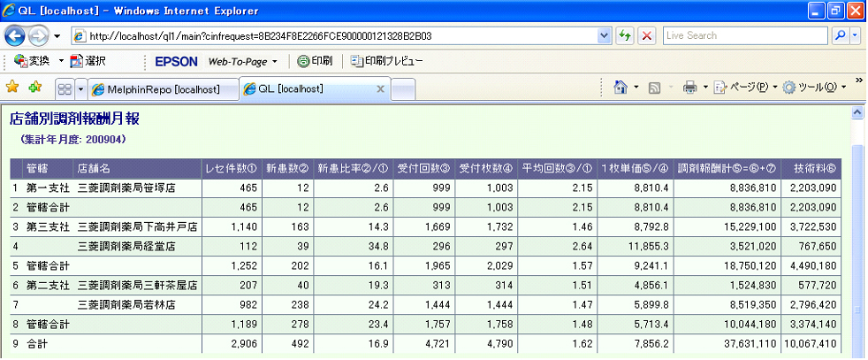Open the ツール(O) menu
The height and width of the screenshot is (360, 868).
(814, 88)
